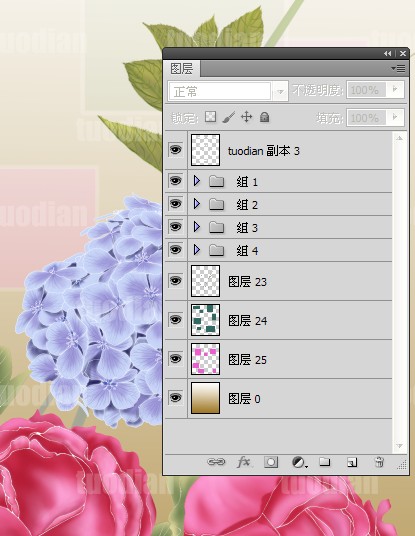The width and height of the screenshot is (415, 536).
Task: Lock transparent pixels icon
Action: tap(211, 117)
